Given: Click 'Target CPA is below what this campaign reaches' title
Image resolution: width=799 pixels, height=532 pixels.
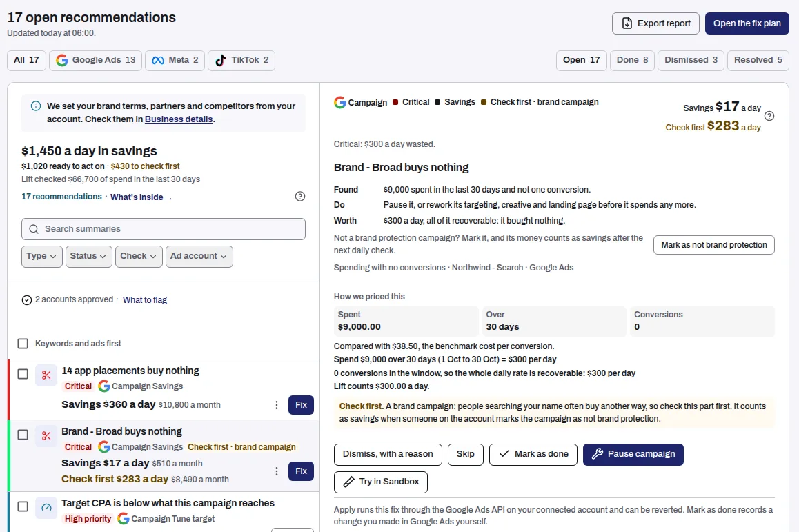Looking at the screenshot, I should [168, 504].
